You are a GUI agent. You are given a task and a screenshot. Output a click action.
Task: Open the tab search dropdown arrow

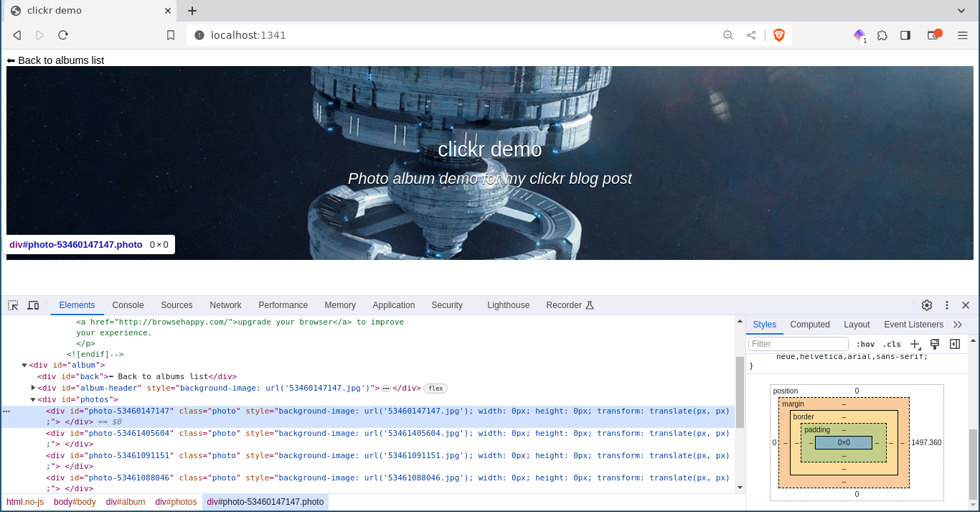point(961,11)
